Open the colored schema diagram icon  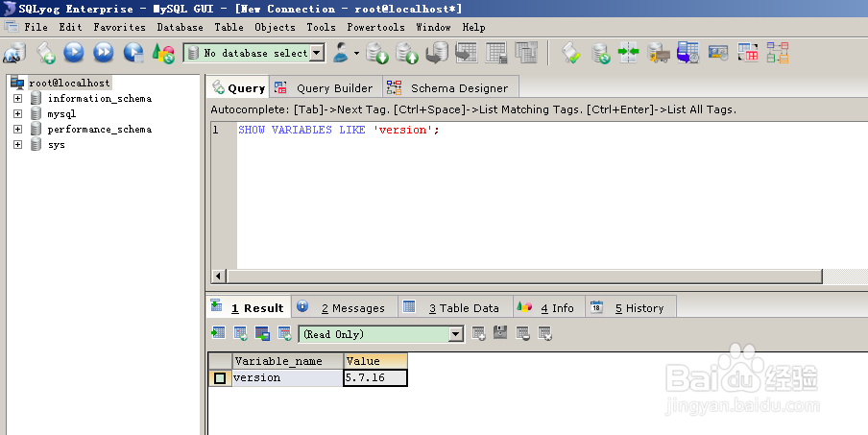click(778, 53)
